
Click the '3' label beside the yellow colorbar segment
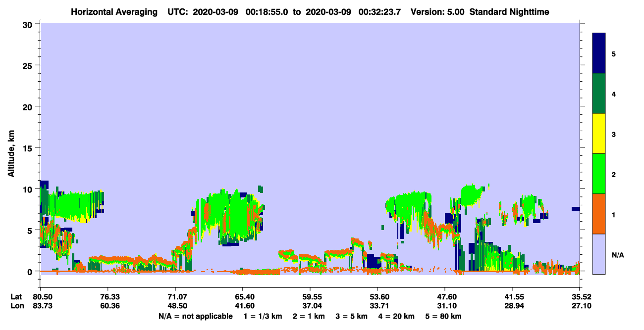pos(614,134)
